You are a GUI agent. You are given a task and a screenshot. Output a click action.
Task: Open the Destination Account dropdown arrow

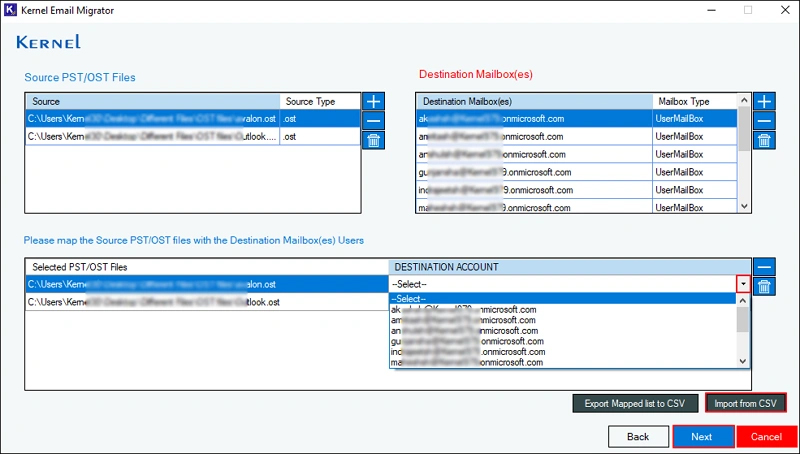coord(743,284)
